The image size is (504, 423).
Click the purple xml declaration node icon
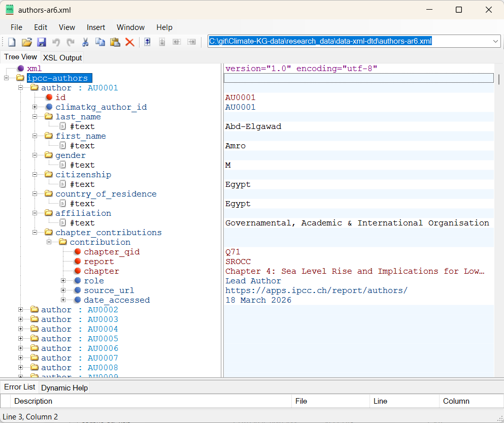coord(21,68)
